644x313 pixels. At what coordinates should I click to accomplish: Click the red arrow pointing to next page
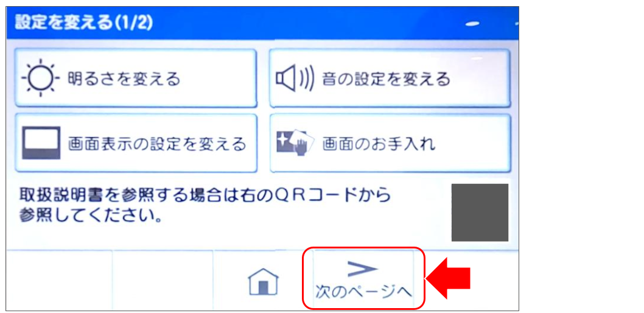(447, 280)
